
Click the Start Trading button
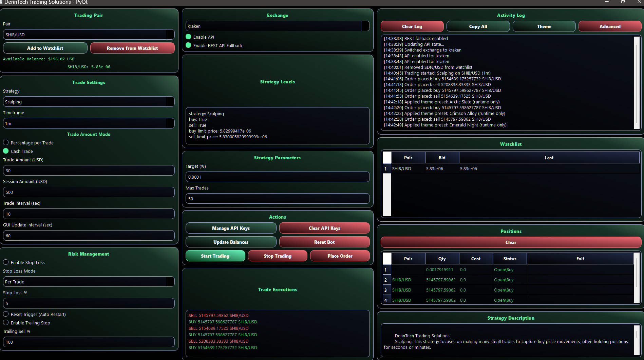pos(215,256)
